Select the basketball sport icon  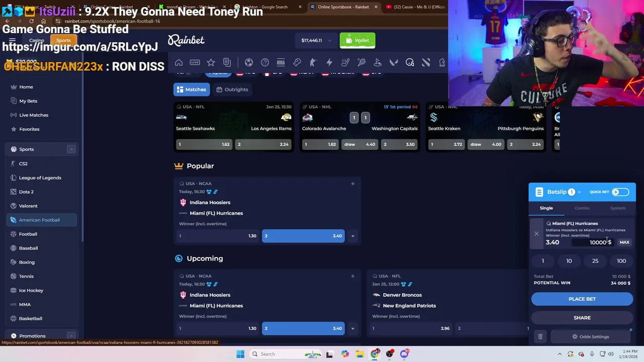pos(265,62)
